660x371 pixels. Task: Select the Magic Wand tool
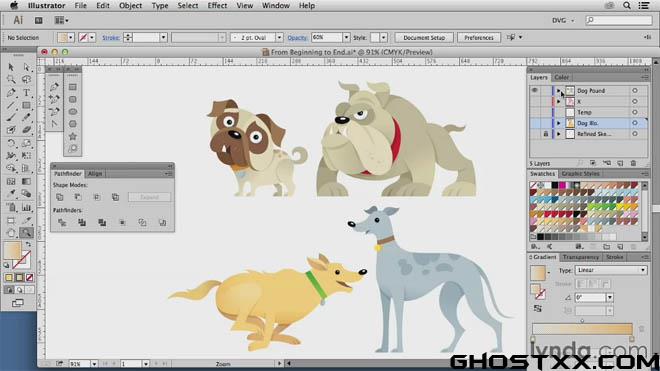(11, 80)
